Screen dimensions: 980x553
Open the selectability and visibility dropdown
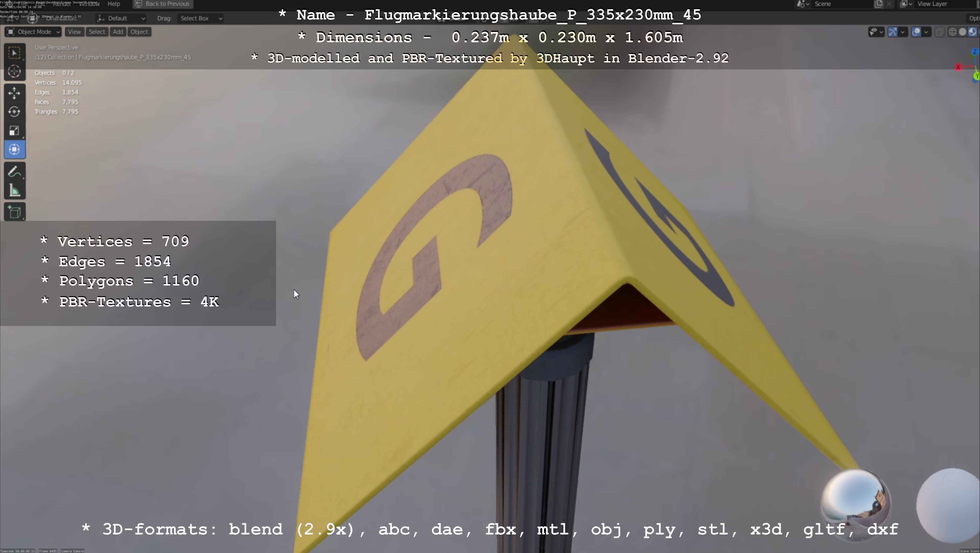click(x=876, y=32)
